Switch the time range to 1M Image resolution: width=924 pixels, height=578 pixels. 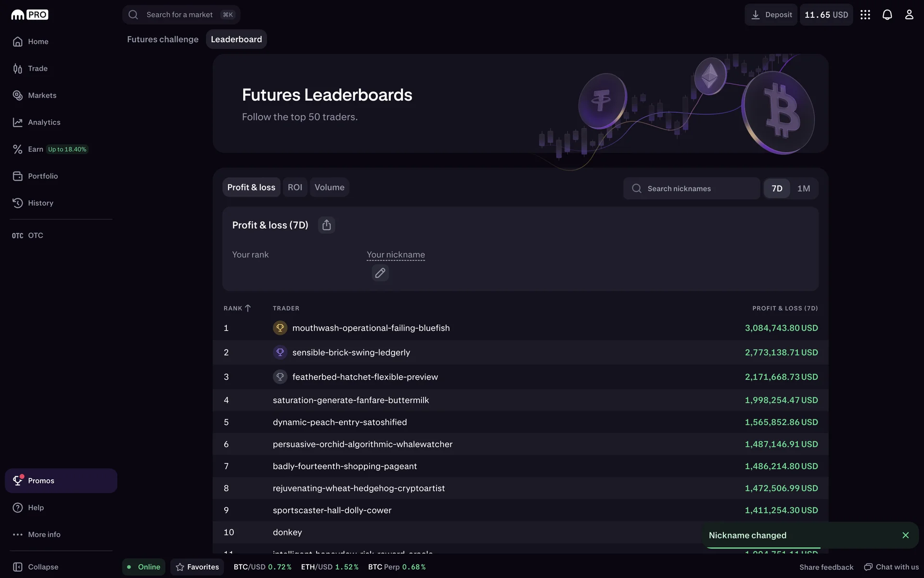click(803, 188)
